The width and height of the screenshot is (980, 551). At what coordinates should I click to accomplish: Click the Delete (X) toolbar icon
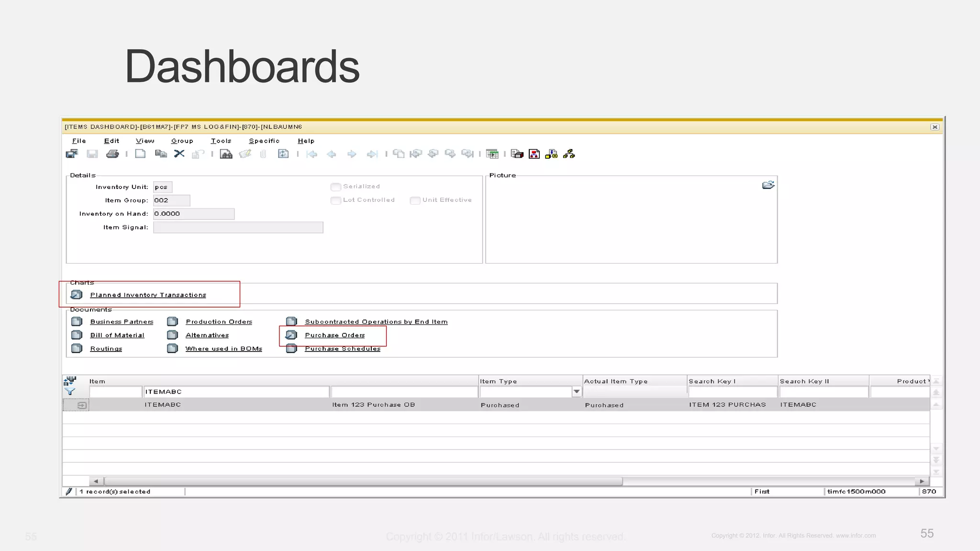(x=179, y=154)
